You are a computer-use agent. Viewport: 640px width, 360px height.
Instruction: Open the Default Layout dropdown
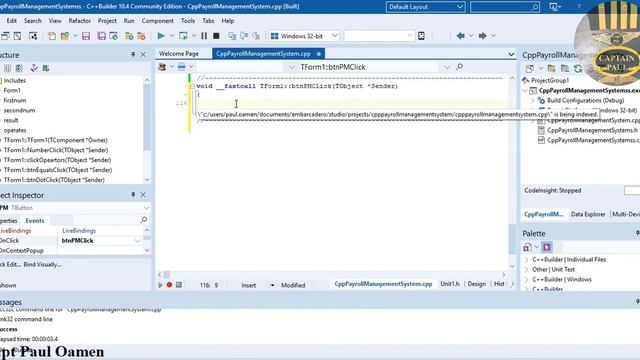coord(460,7)
